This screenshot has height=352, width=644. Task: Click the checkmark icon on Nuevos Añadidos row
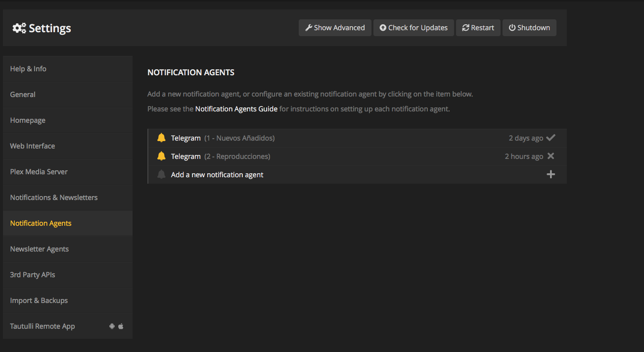coord(551,138)
